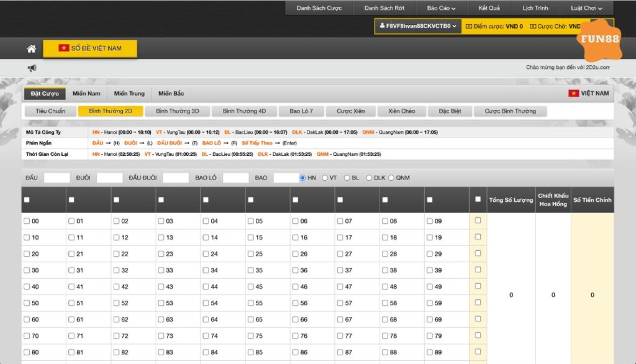The height and width of the screenshot is (364, 636).
Task: Click the Số Tiền Chính column header
Action: tap(592, 199)
